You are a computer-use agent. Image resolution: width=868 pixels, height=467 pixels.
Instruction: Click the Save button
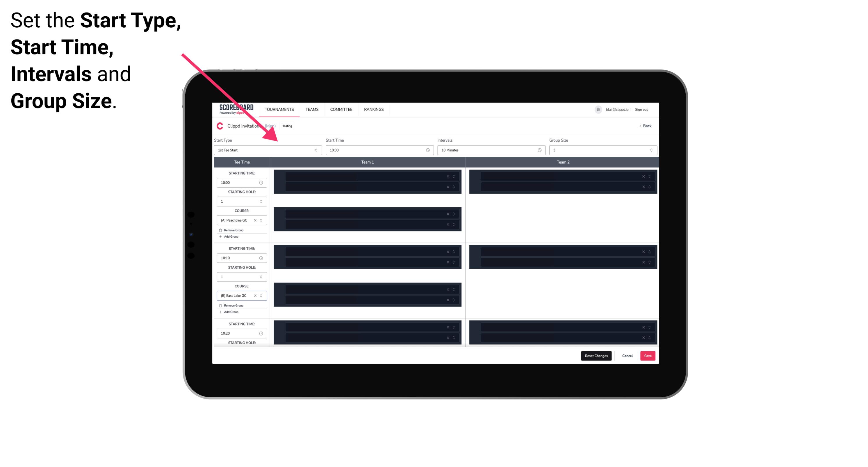click(x=648, y=355)
